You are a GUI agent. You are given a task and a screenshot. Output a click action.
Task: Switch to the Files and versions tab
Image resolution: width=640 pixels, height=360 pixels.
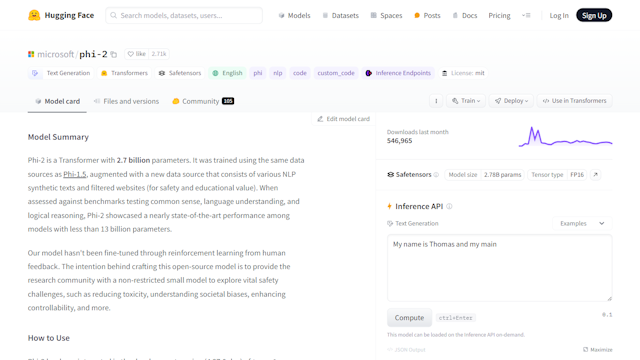[126, 101]
